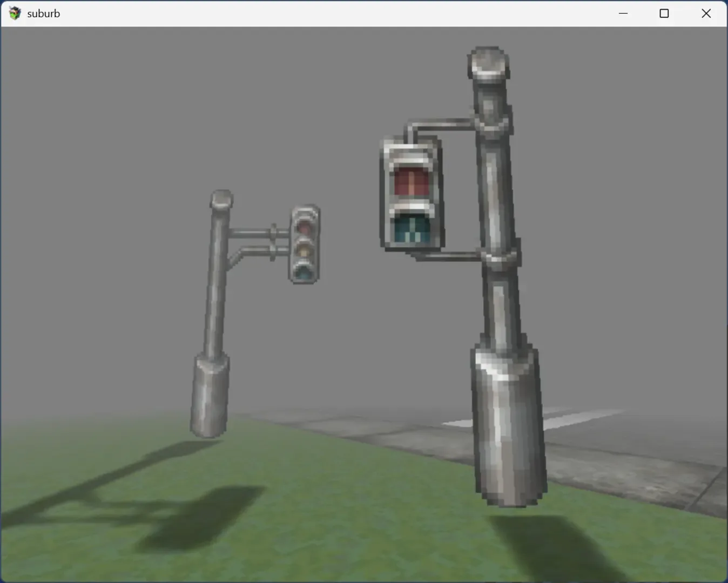The height and width of the screenshot is (583, 728).
Task: Click the top red lamp on the small traffic light
Action: [306, 228]
